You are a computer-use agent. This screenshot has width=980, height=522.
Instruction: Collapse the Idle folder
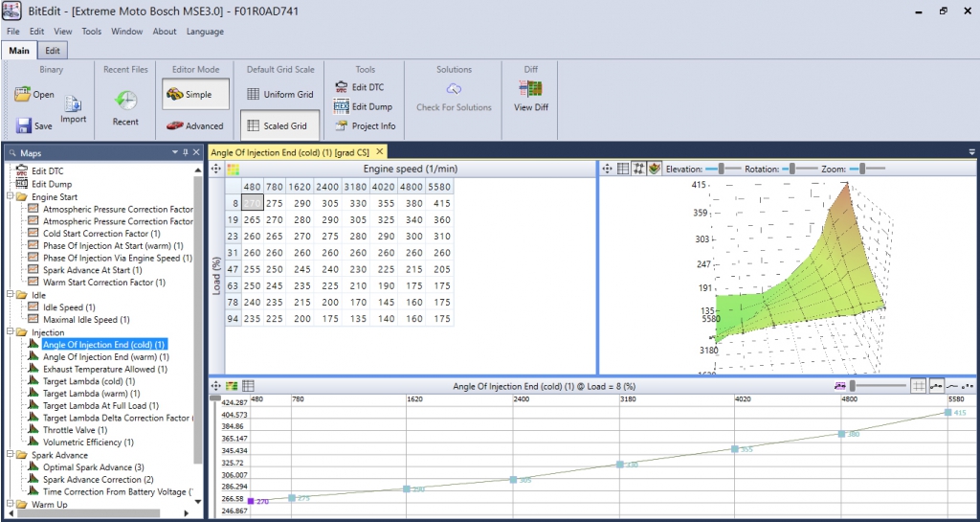10,295
